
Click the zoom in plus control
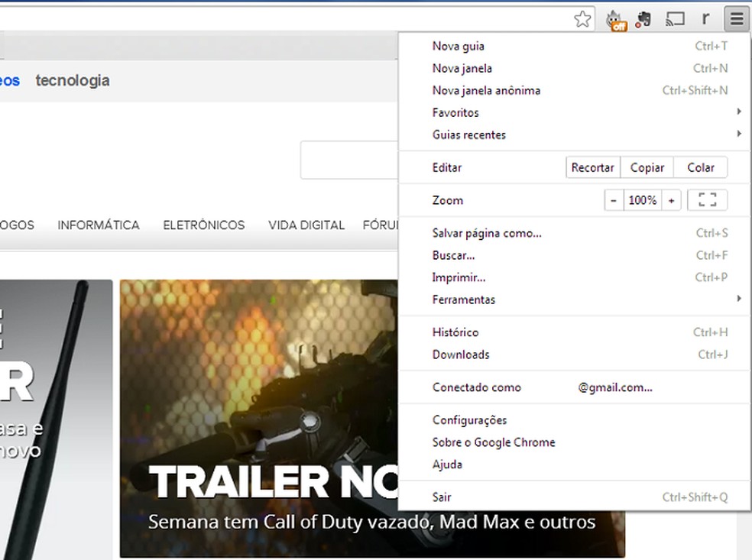[671, 199]
